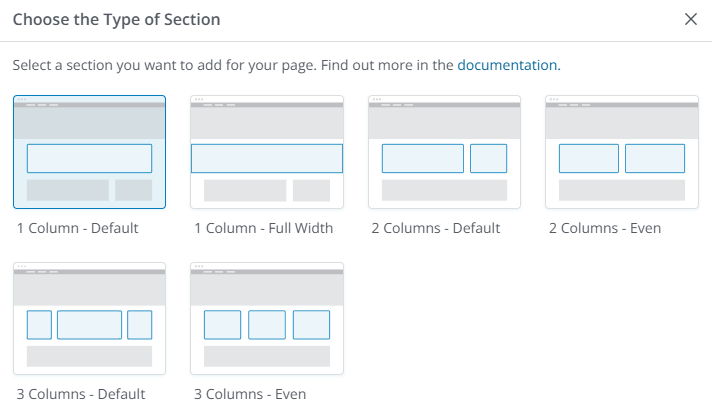Close the Choose the Type of Section dialog
This screenshot has width=712, height=414.
click(690, 19)
